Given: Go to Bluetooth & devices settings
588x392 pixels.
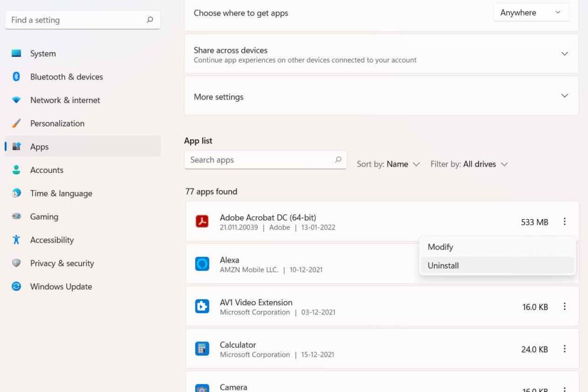Looking at the screenshot, I should 83,76.
